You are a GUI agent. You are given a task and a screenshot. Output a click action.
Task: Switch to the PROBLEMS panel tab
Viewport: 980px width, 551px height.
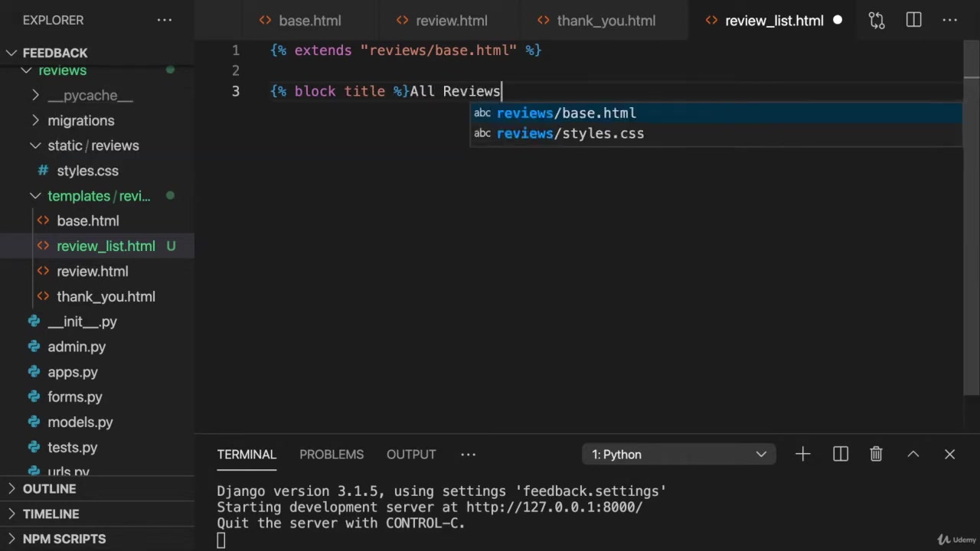point(332,455)
